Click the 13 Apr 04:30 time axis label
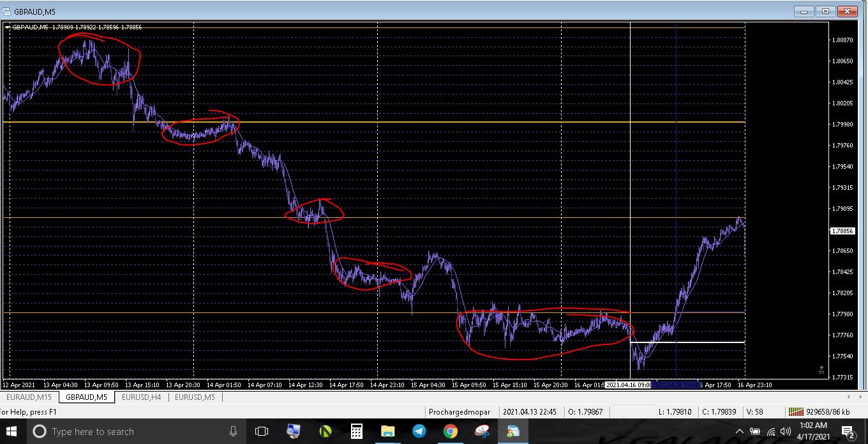This screenshot has height=444, width=868. point(61,385)
